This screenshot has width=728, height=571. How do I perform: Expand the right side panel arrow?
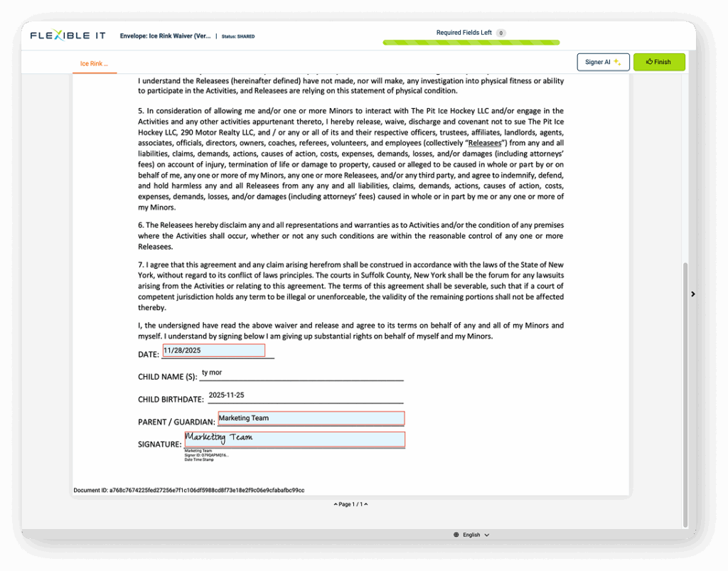pos(692,294)
